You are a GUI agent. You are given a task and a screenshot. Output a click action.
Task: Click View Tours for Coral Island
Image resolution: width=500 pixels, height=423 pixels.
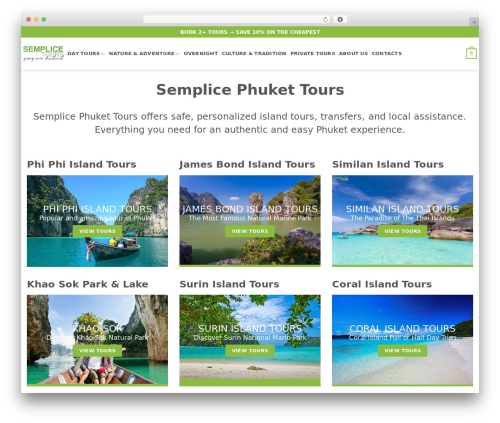coord(402,351)
